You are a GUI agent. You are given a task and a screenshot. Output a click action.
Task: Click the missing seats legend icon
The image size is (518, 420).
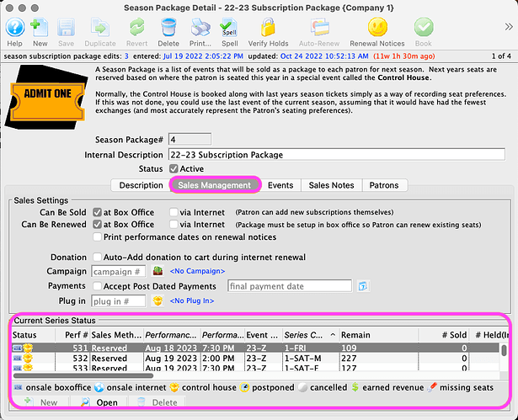432,387
